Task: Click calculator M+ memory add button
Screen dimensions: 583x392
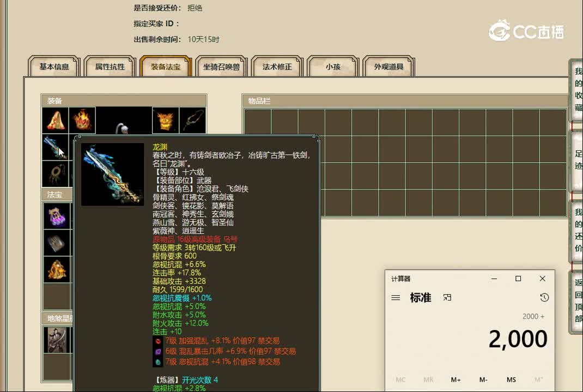Action: click(x=456, y=379)
